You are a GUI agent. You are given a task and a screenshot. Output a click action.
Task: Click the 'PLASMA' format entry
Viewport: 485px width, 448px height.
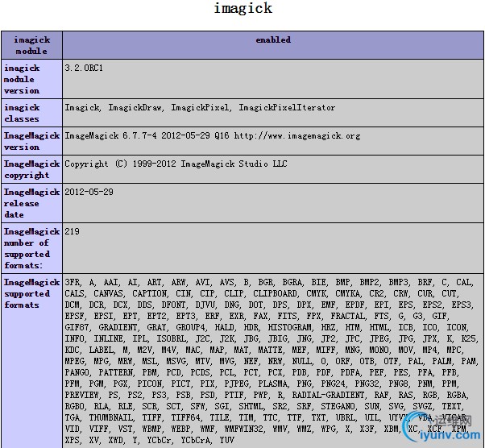(272, 384)
